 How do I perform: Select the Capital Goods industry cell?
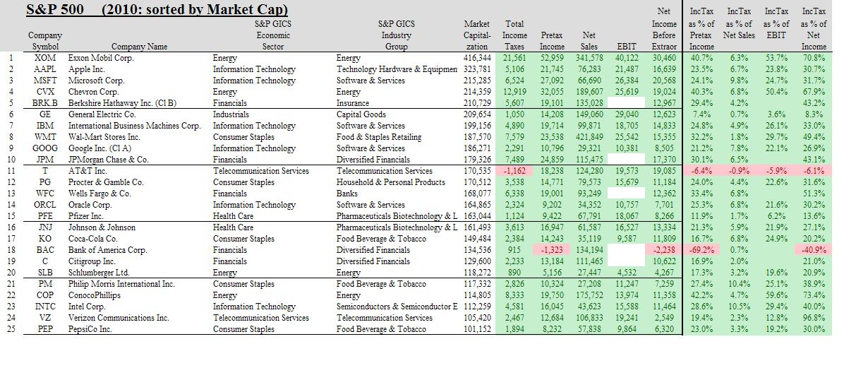pos(361,114)
